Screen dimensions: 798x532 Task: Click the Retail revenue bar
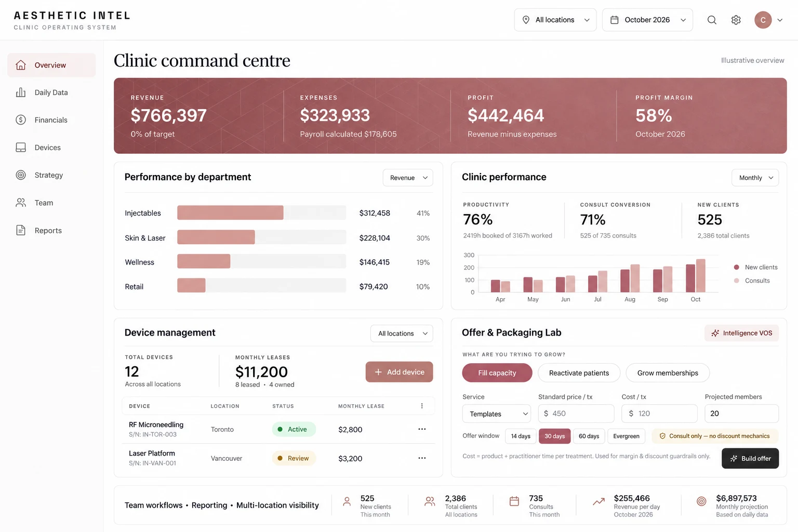click(191, 285)
